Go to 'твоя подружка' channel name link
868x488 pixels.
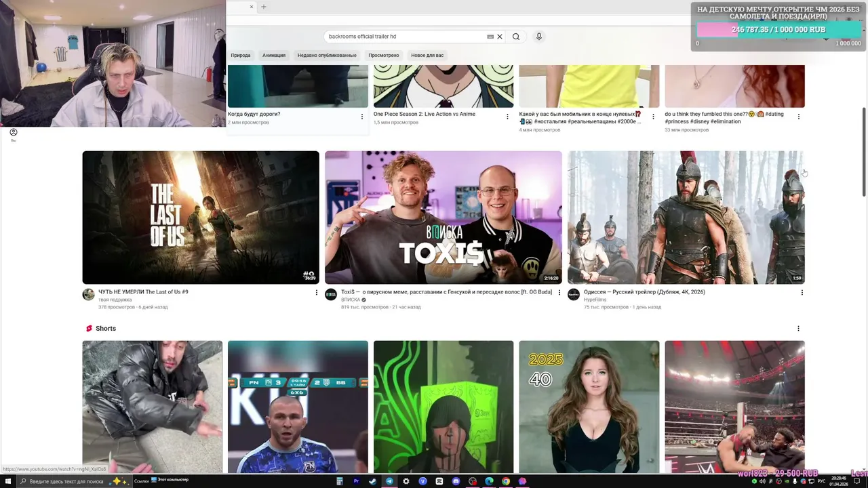[x=115, y=300]
